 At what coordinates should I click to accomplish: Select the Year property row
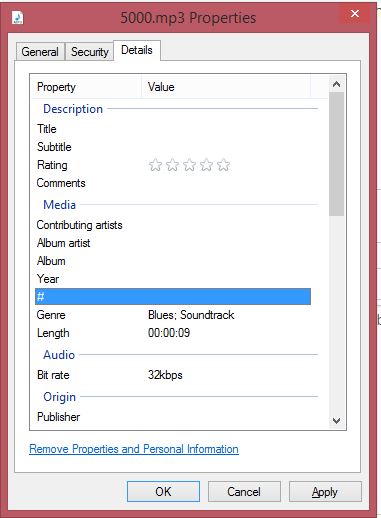click(x=173, y=279)
